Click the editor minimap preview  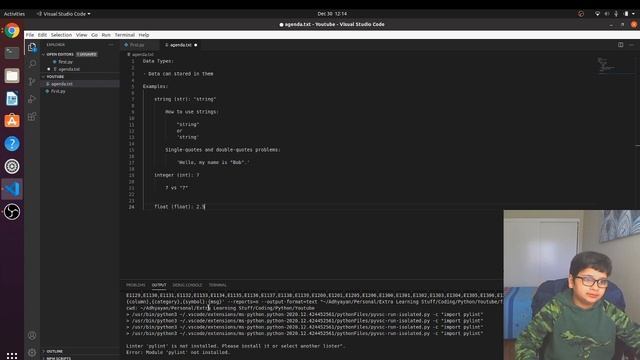tap(606, 65)
